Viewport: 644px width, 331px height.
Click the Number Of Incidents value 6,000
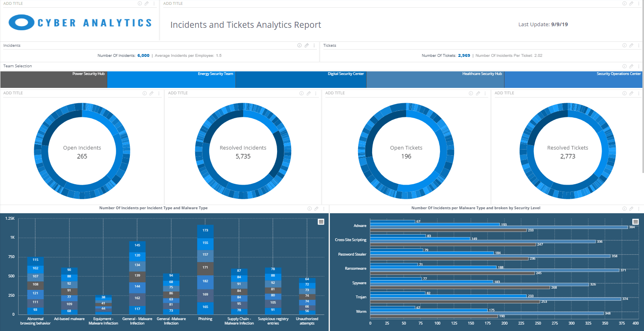point(144,56)
